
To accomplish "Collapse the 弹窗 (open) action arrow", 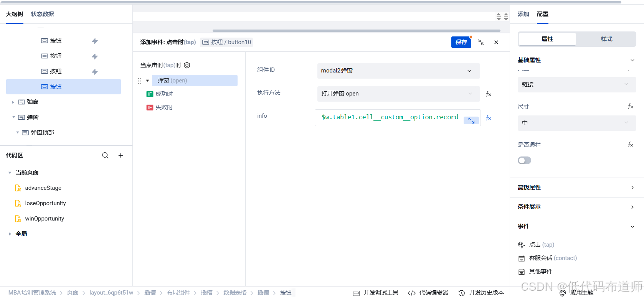I will [147, 81].
